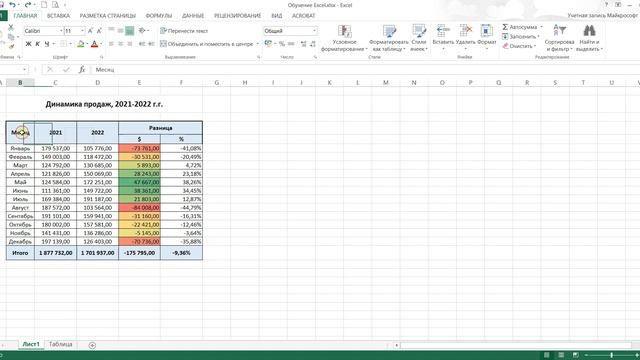Viewport: 640px width, 360px height.
Task: Click the font color red A swatch
Action: [94, 44]
